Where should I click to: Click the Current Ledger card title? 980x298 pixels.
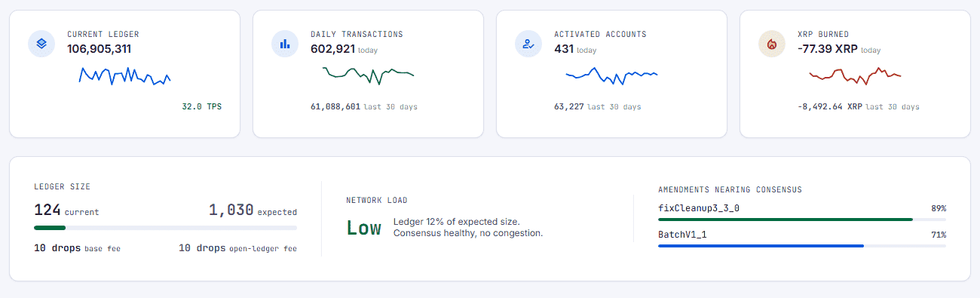103,34
